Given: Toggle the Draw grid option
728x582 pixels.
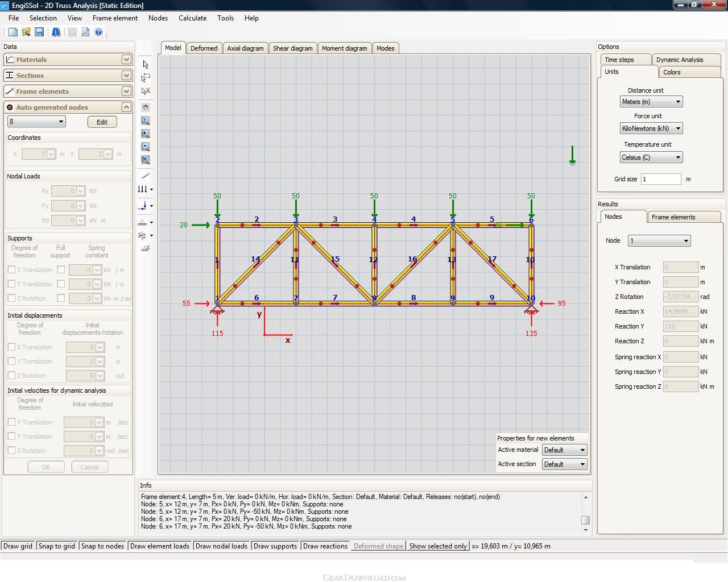Looking at the screenshot, I should tap(18, 546).
